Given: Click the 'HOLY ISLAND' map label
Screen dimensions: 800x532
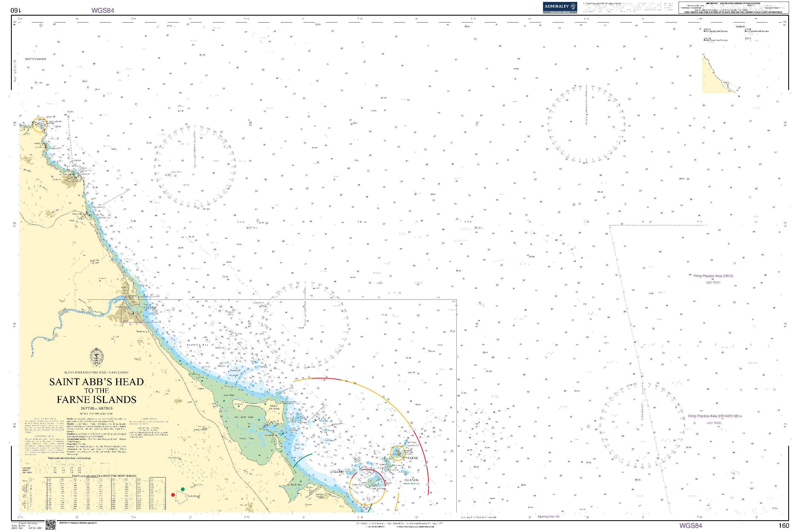Looking at the screenshot, I should tap(274, 407).
